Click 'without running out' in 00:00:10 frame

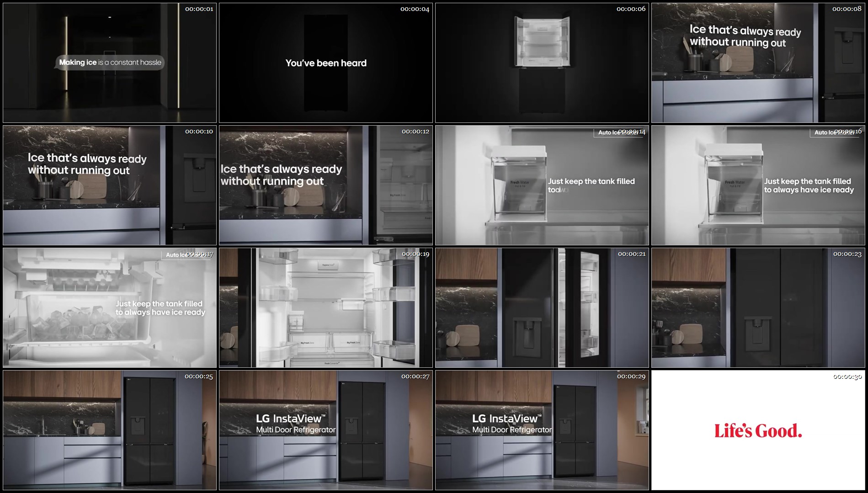79,170
